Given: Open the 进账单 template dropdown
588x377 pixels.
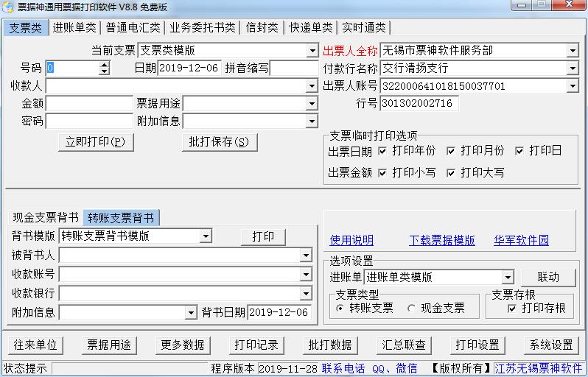Looking at the screenshot, I should click(508, 278).
